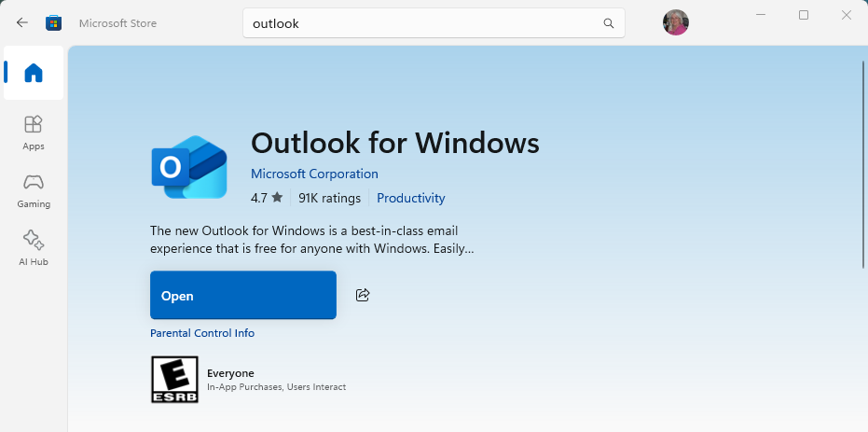Image resolution: width=868 pixels, height=432 pixels.
Task: Open the Microsoft Corporation publisher link
Action: click(314, 174)
